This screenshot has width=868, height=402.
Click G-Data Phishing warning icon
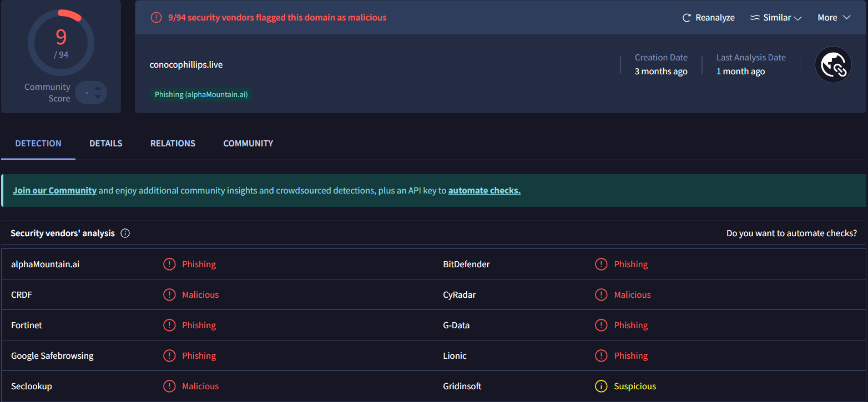pos(601,325)
